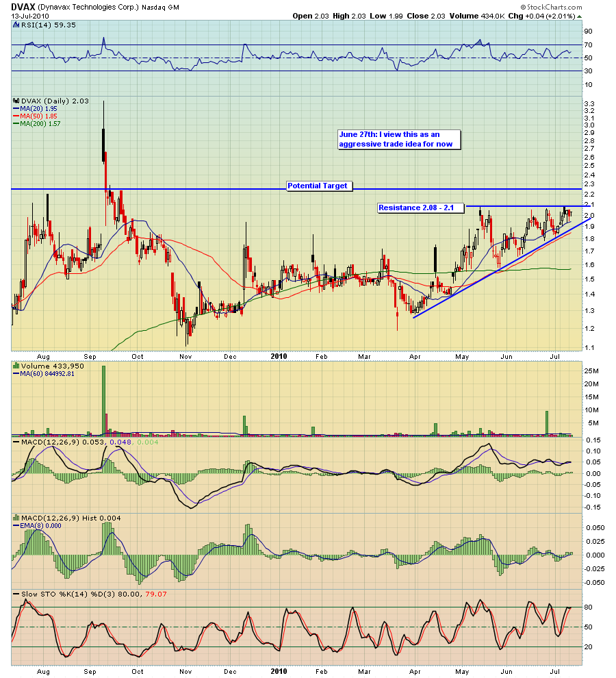Click the Sep label under price chart
Viewport: 616px width, 678px height.
click(90, 357)
